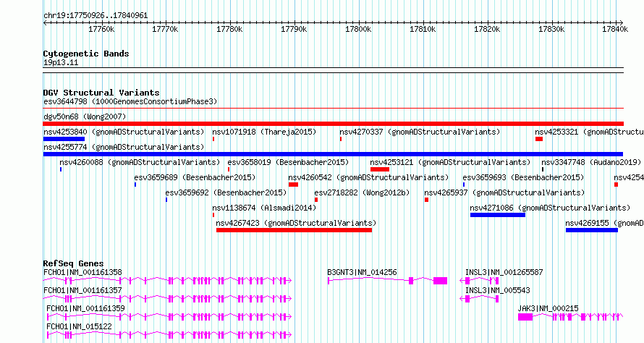Click the blue nsv4253840 variant bar
Viewport: 644px width, 343px height.
[64, 139]
